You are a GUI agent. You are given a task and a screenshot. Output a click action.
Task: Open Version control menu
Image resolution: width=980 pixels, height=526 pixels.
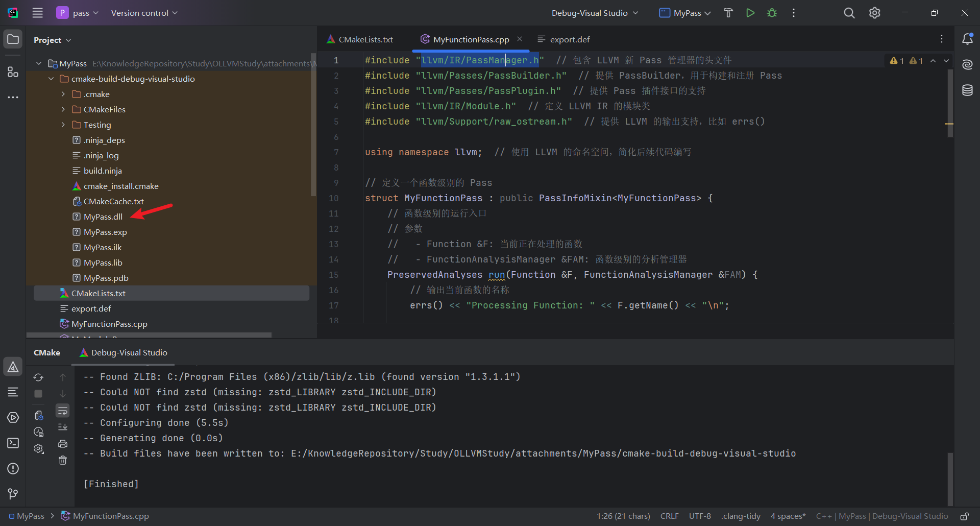[144, 13]
